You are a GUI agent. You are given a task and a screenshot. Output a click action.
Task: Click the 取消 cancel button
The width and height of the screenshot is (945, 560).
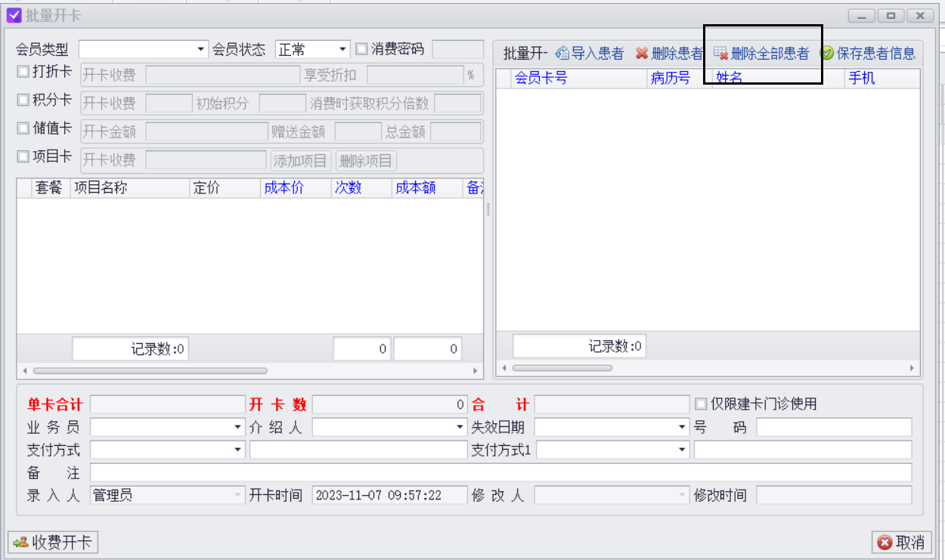pyautogui.click(x=902, y=542)
